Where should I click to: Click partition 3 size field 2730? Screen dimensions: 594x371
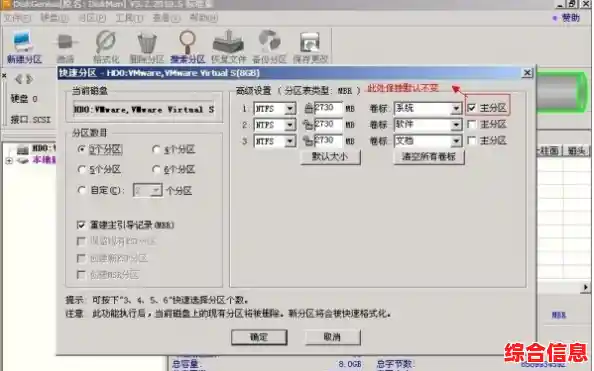(x=328, y=141)
